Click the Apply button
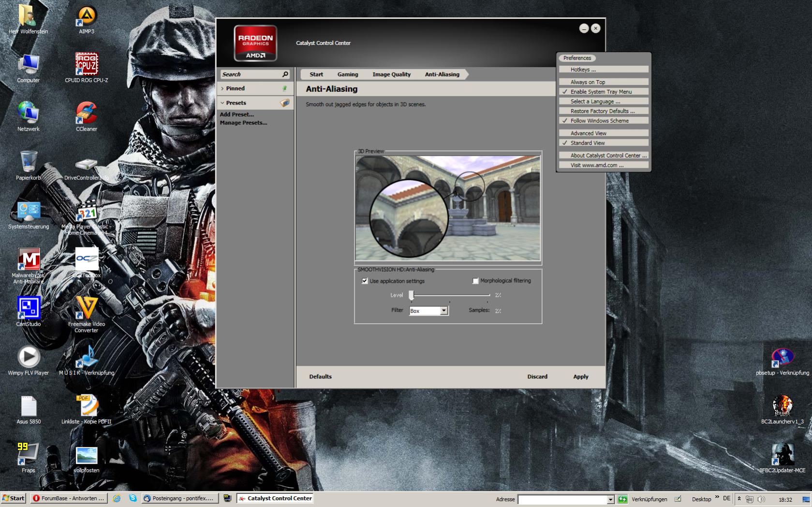 pos(581,377)
